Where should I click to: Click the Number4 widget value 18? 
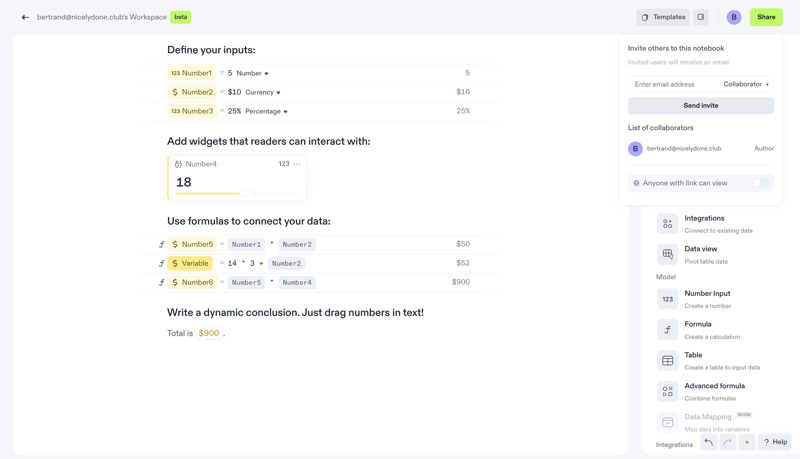[x=184, y=182]
